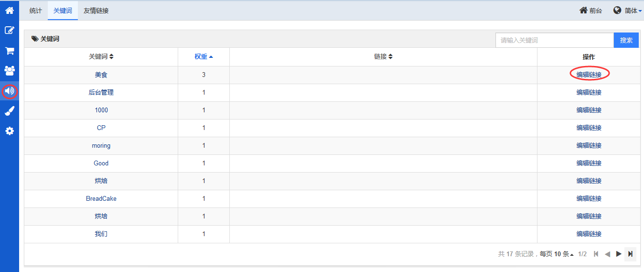The height and width of the screenshot is (272, 644).
Task: Open the edit content sidebar icon
Action: [10, 30]
